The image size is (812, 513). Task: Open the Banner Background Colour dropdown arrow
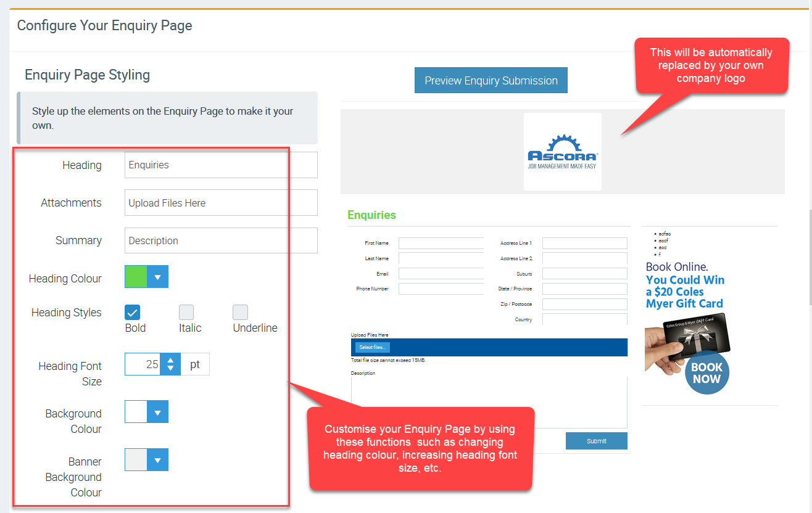157,460
